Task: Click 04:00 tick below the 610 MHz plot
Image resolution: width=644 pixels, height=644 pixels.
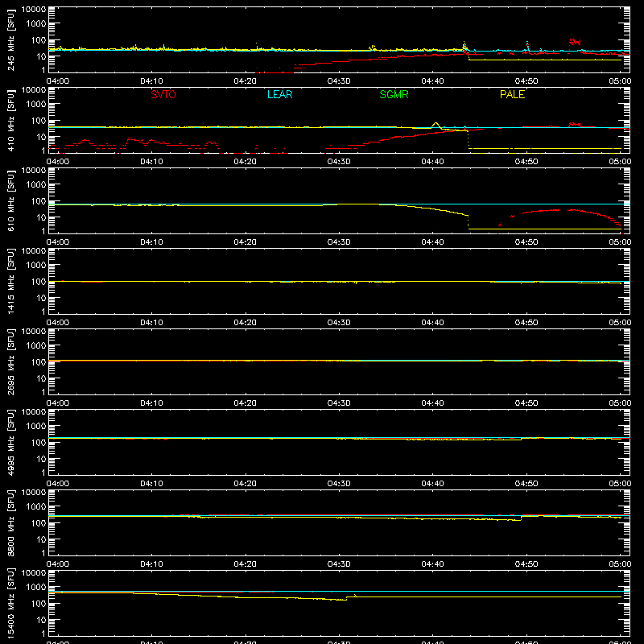Action: click(58, 242)
